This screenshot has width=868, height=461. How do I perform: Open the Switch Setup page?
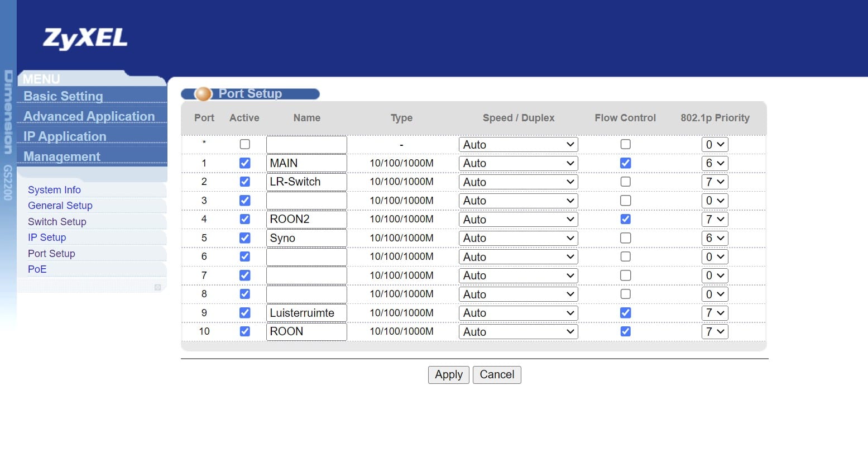coord(57,222)
